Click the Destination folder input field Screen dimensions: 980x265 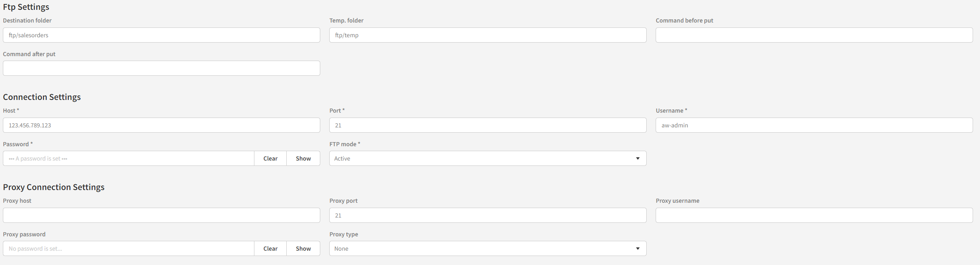[161, 35]
